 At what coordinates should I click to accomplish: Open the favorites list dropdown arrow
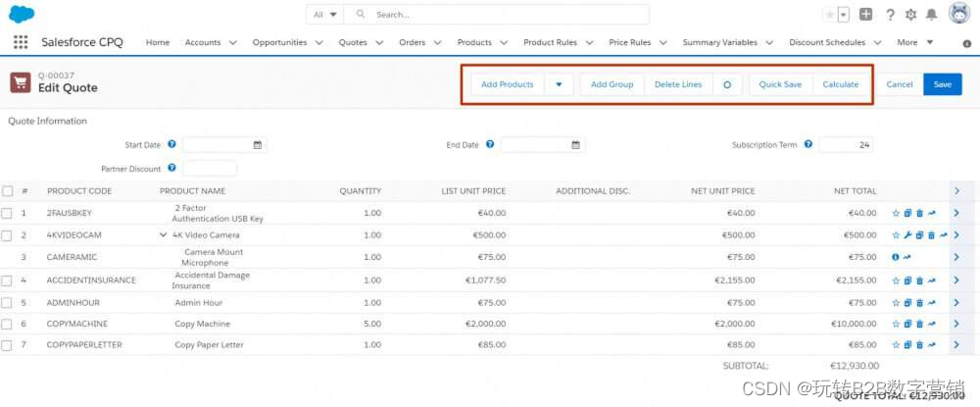coord(844,15)
